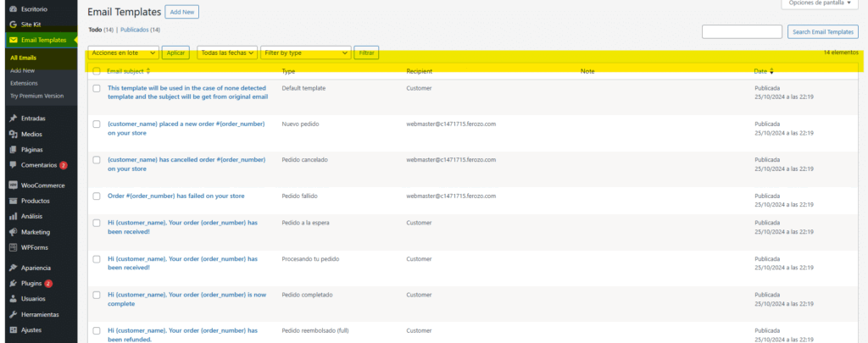Click the WooCommerce logo icon
Viewport: 868px width, 343px height.
pos(14,185)
